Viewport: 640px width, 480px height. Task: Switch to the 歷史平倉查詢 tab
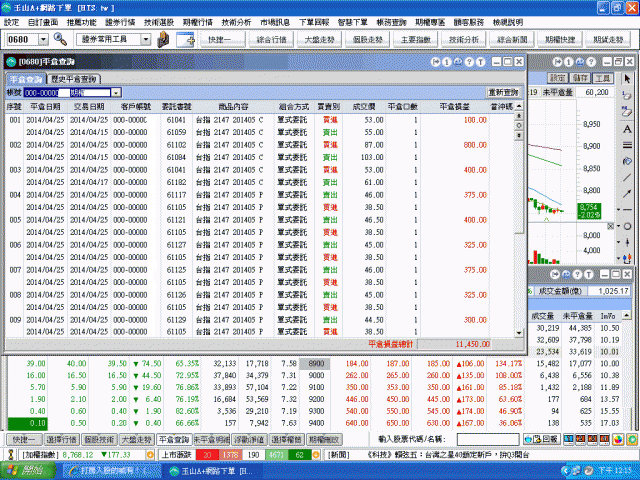tap(74, 78)
